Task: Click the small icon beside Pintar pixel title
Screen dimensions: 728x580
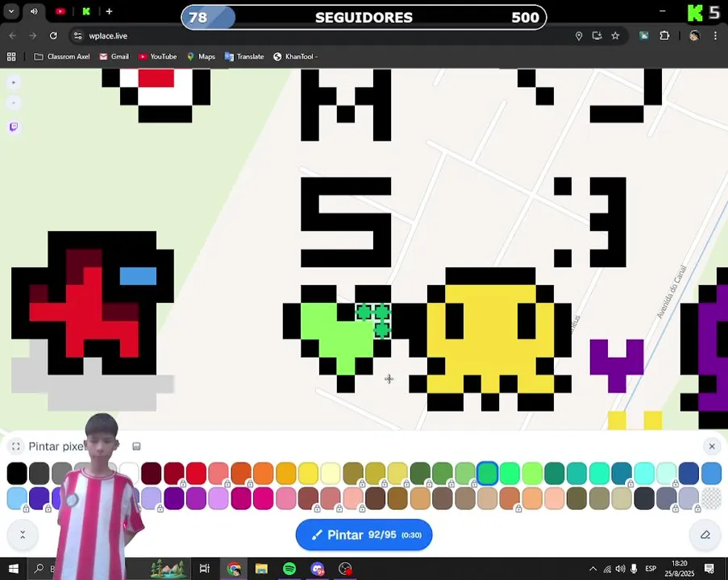Action: coord(136,446)
